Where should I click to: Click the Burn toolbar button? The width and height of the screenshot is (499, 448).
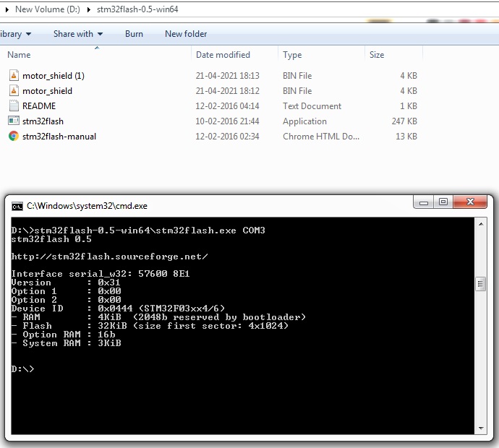point(134,34)
